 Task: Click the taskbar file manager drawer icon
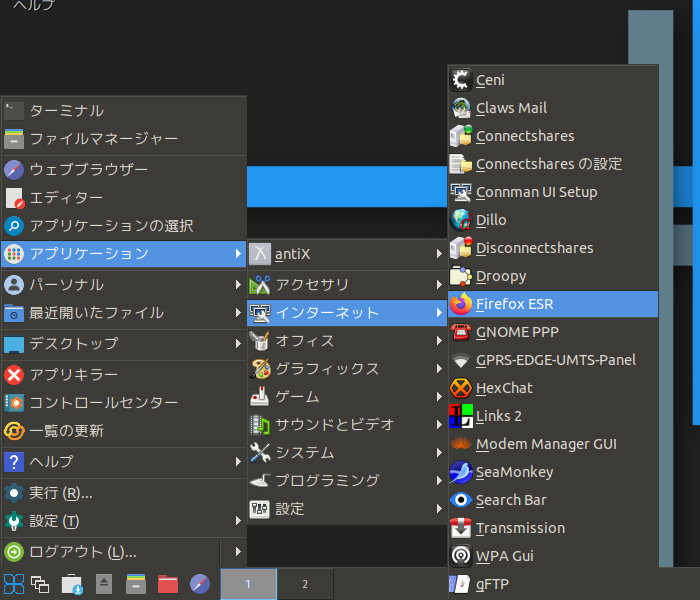click(136, 584)
